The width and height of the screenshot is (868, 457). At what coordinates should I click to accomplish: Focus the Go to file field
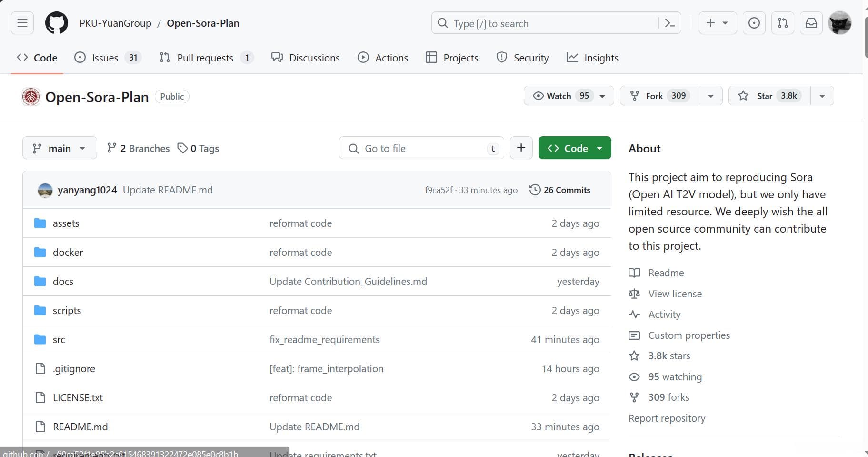421,148
